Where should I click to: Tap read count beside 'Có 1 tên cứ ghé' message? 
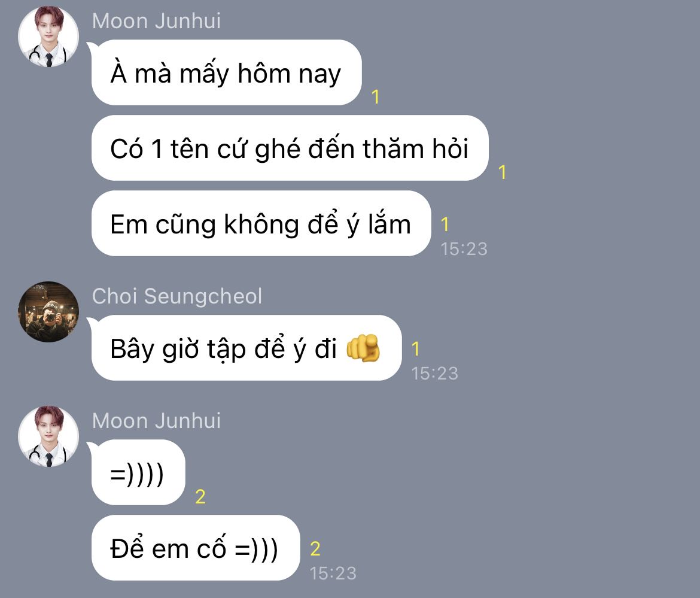click(502, 172)
